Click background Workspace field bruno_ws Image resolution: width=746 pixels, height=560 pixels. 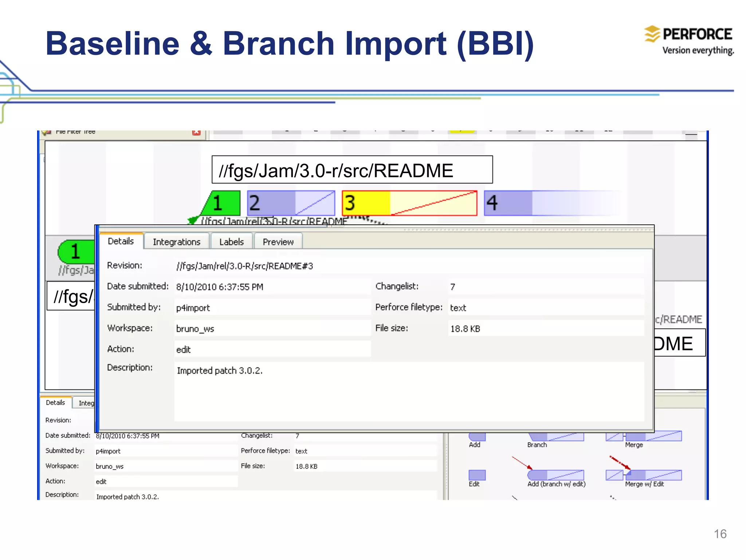click(166, 466)
